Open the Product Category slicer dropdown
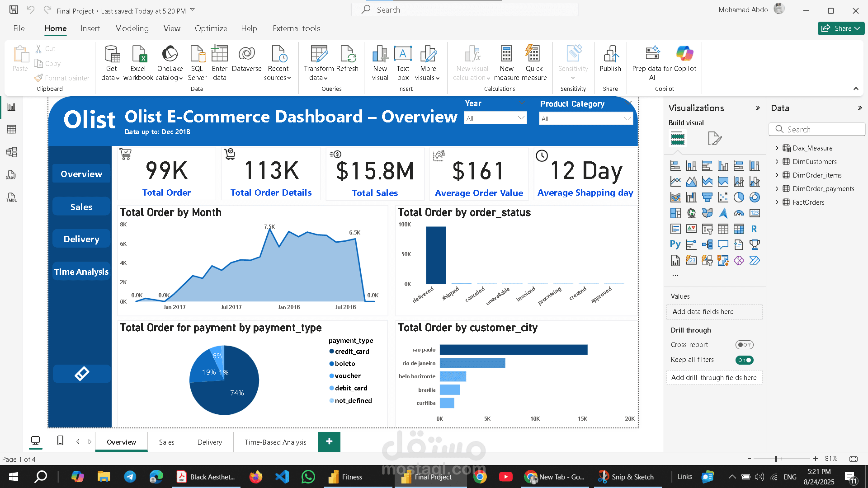 click(x=586, y=119)
